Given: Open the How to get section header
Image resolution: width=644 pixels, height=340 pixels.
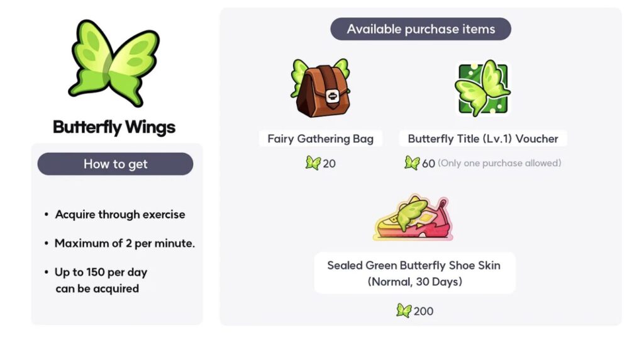Looking at the screenshot, I should tap(116, 164).
